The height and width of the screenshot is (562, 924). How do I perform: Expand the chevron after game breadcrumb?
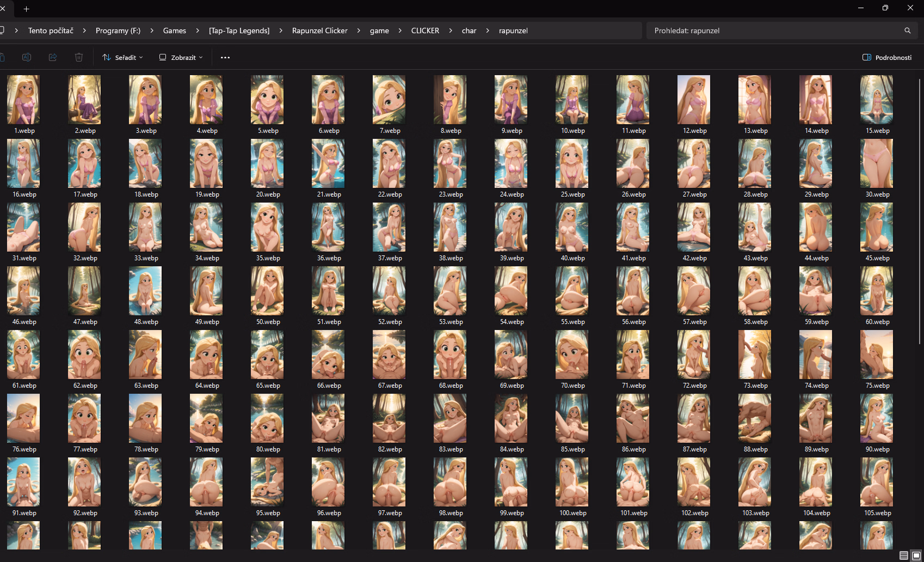pyautogui.click(x=400, y=30)
